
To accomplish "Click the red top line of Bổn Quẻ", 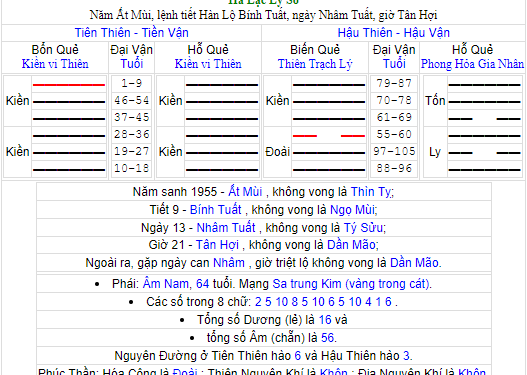I will click(69, 85).
